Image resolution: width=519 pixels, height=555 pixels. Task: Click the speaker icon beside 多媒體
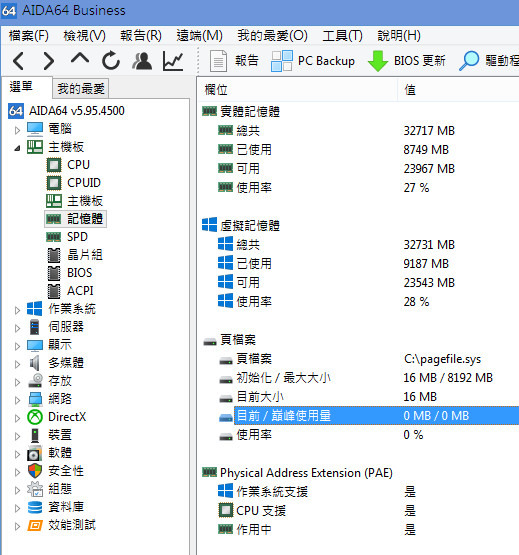[x=34, y=363]
